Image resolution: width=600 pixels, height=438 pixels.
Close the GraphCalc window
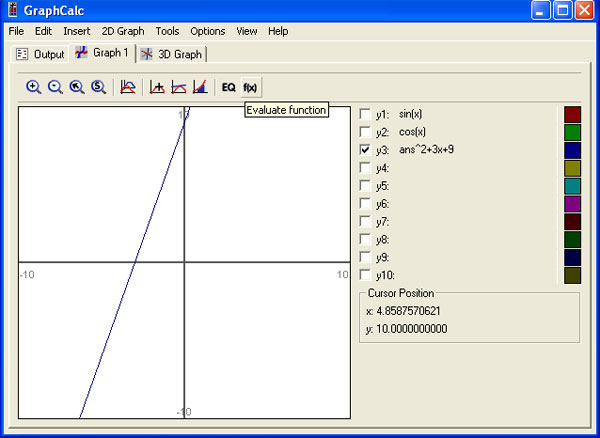[585, 10]
